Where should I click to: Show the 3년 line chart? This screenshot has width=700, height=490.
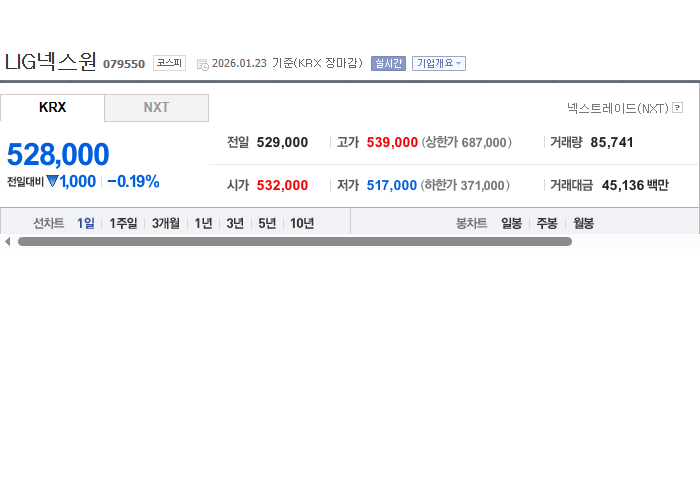235,223
